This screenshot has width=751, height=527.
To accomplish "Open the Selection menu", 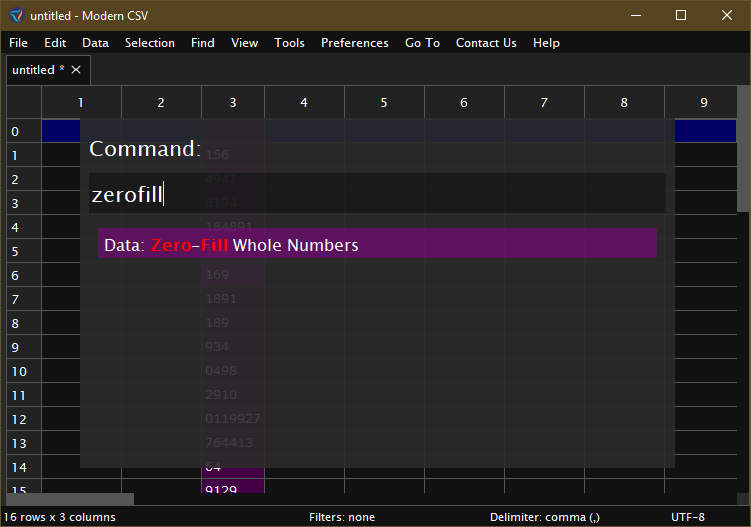I will pyautogui.click(x=149, y=43).
